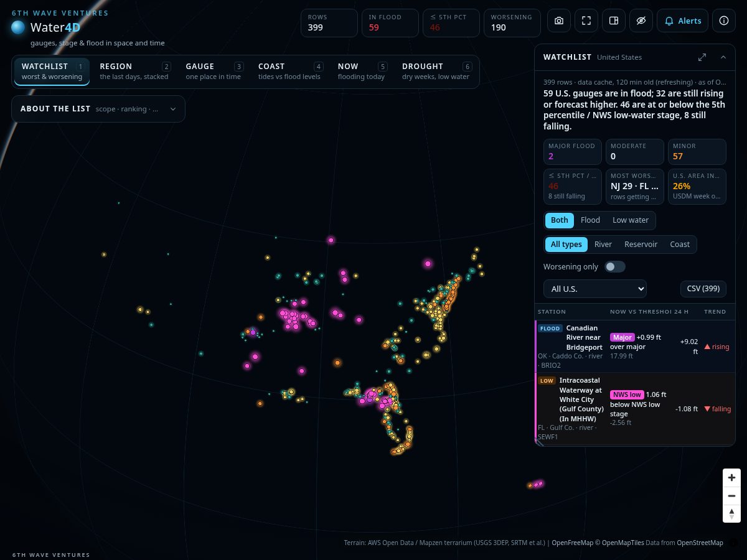
Task: Click the In Flood stat in header
Action: (390, 22)
